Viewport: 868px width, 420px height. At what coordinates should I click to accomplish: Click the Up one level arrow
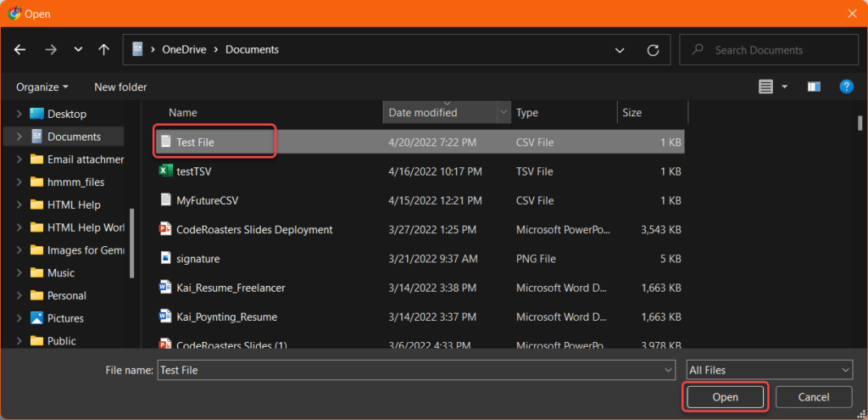click(103, 50)
